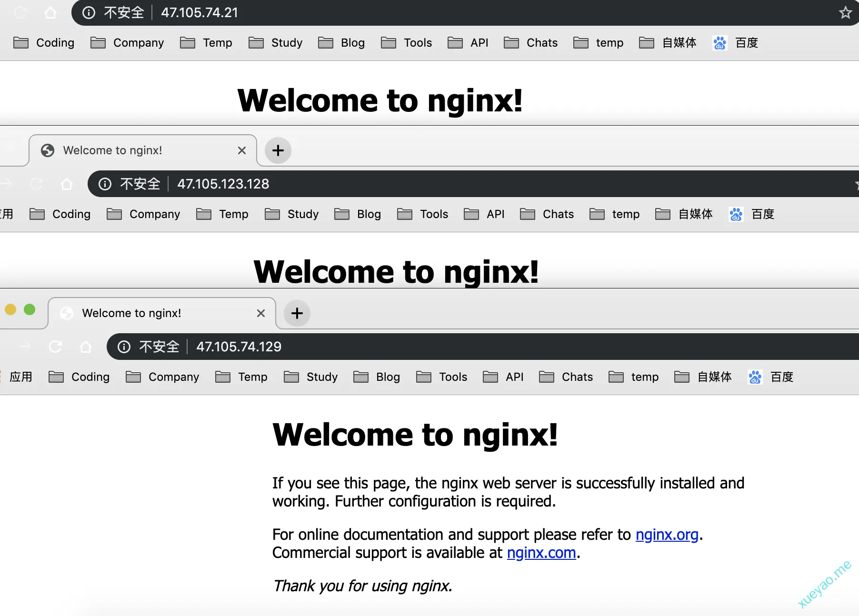Click the Welcome heading in 47.105.123.128 page

[396, 272]
